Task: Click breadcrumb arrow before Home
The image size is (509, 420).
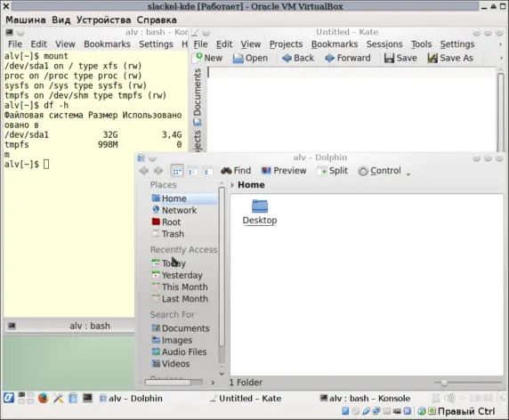Action: (x=231, y=185)
